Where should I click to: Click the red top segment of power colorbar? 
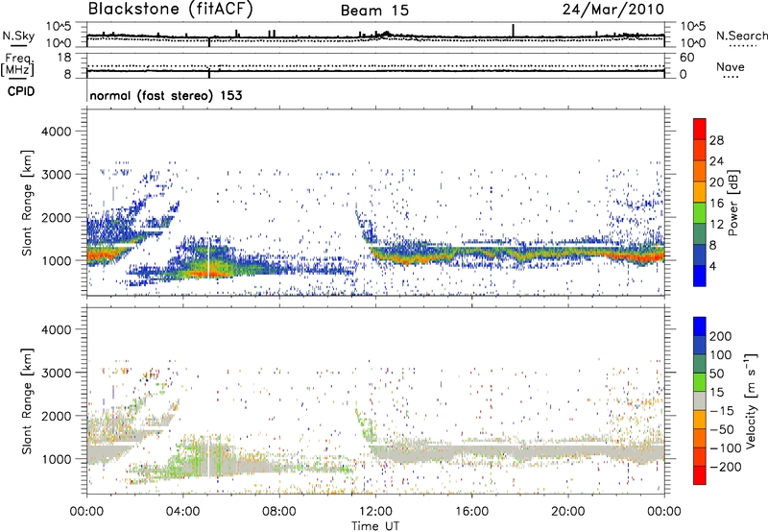click(x=700, y=130)
